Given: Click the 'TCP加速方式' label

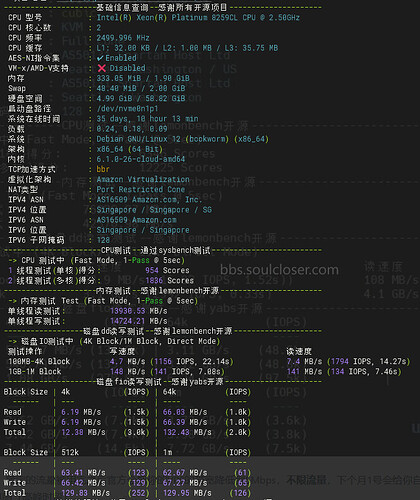Looking at the screenshot, I should (32, 169).
